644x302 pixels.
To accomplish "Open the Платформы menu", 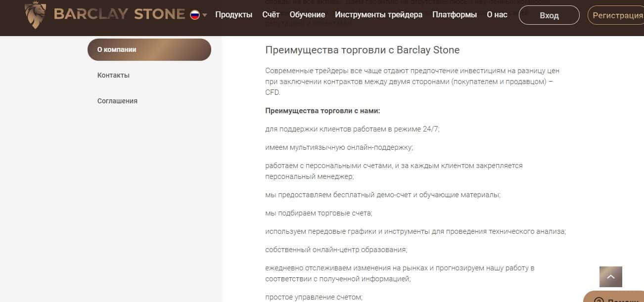I will [455, 15].
